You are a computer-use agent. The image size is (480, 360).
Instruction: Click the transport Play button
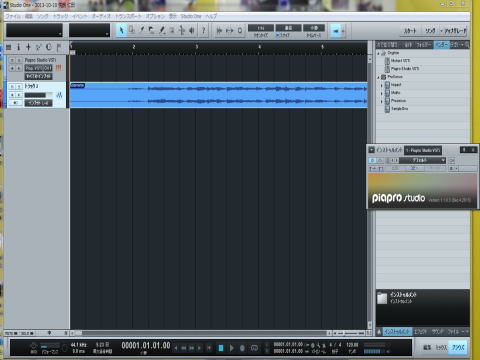click(231, 348)
